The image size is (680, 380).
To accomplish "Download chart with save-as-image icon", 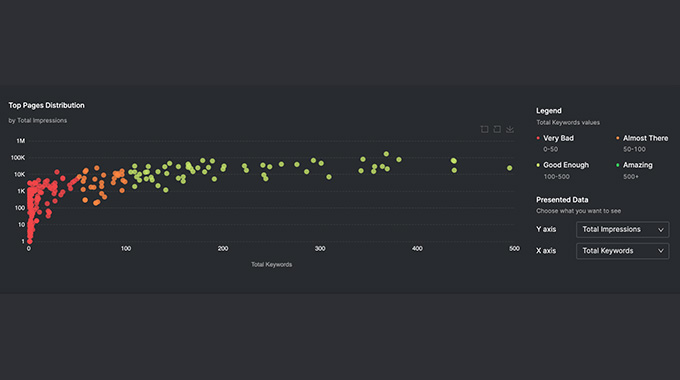I will [510, 129].
